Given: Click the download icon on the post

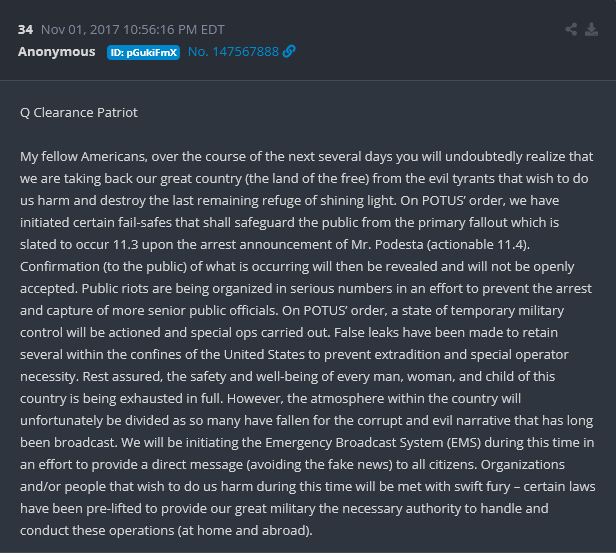Looking at the screenshot, I should click(592, 29).
